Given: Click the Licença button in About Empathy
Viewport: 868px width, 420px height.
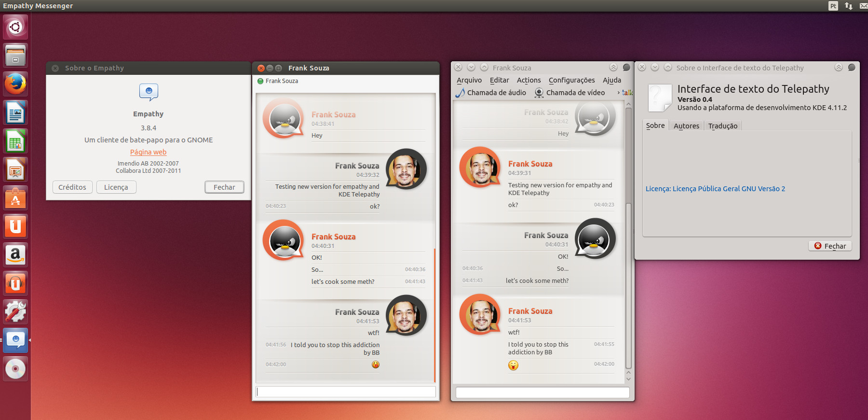Looking at the screenshot, I should tap(116, 187).
